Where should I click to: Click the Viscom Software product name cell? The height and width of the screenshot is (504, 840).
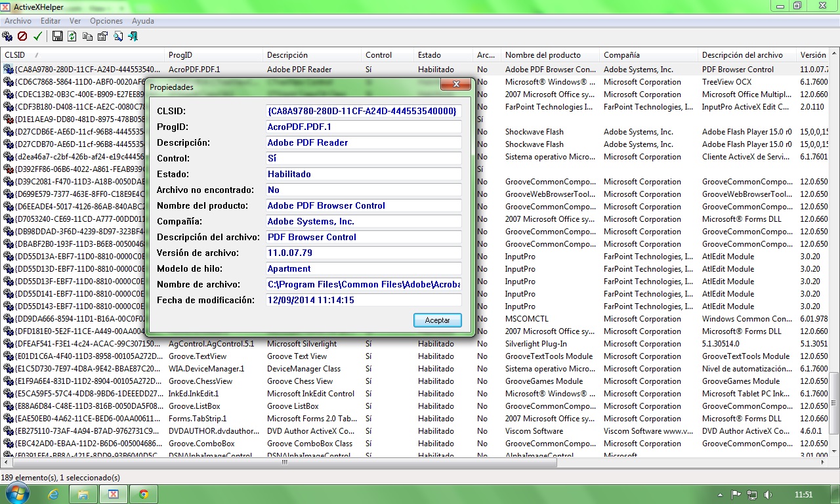[534, 431]
